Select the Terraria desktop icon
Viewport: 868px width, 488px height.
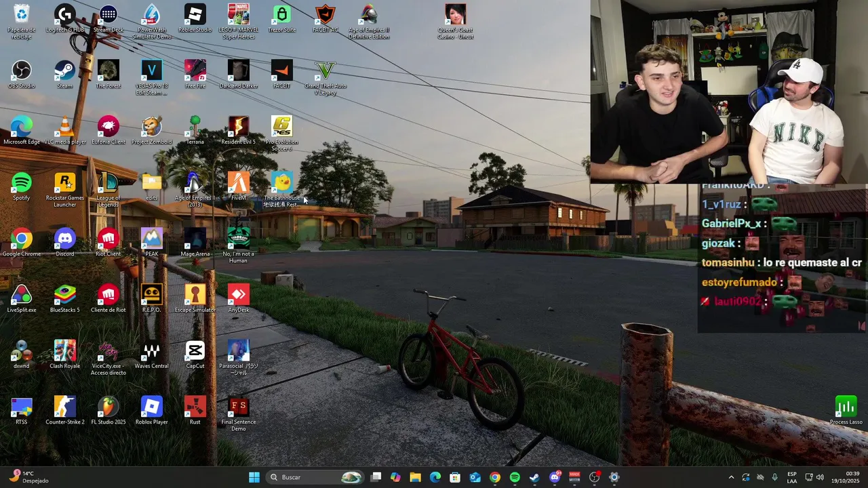point(195,130)
